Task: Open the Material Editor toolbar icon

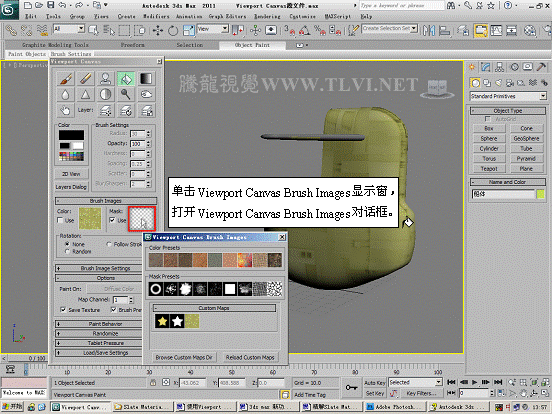Action: 530,31
